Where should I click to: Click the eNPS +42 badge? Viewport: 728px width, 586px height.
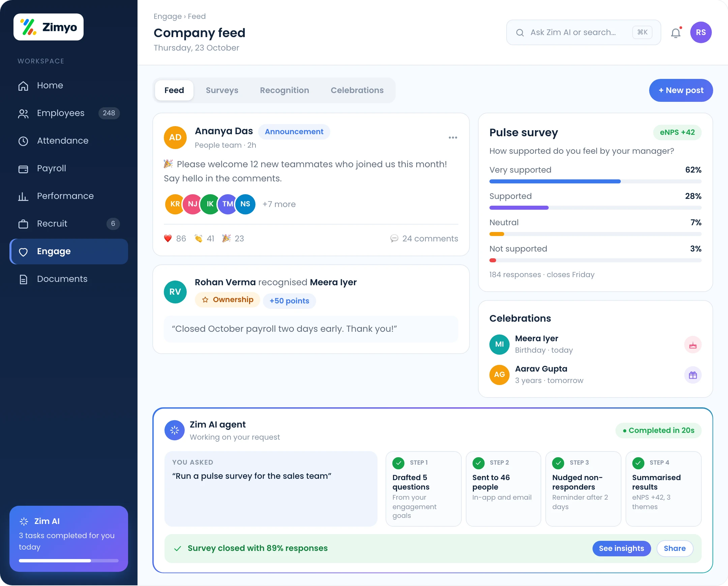pyautogui.click(x=677, y=133)
